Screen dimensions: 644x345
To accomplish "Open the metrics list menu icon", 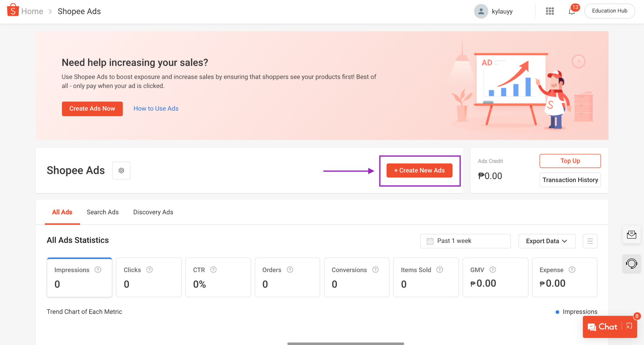I will (590, 241).
